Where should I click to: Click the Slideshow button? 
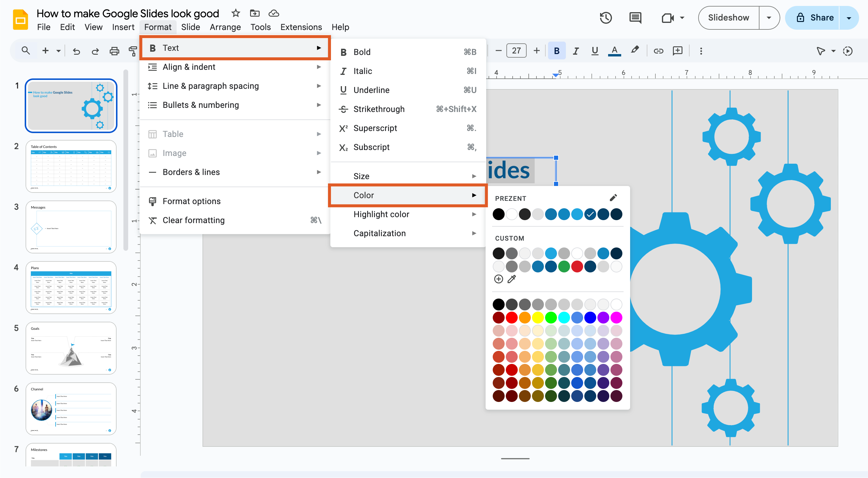pyautogui.click(x=729, y=18)
